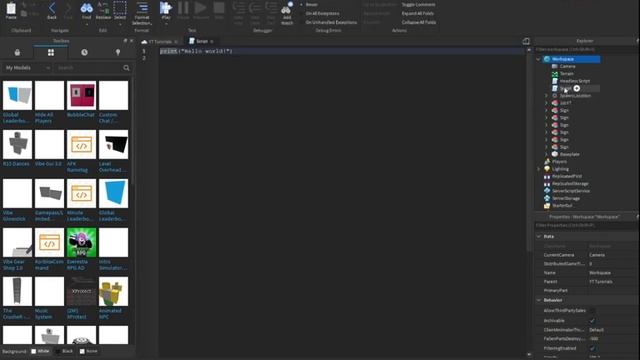This screenshot has height=360, width=640.
Task: Click the Lighting bulb icon
Action: (547, 169)
